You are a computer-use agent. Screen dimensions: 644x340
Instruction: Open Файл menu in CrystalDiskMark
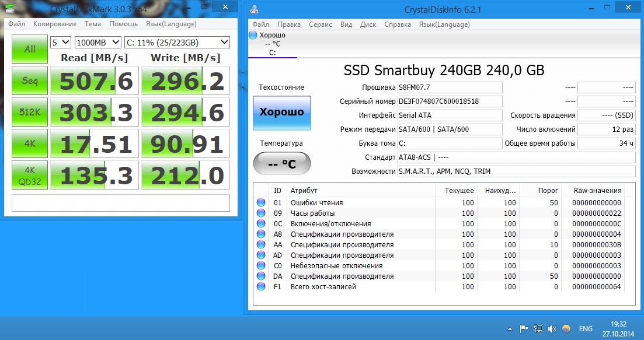[x=16, y=24]
